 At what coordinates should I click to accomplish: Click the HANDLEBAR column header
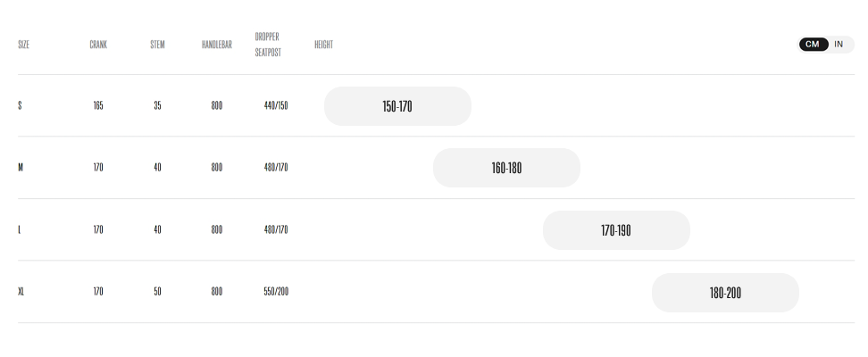tap(216, 45)
